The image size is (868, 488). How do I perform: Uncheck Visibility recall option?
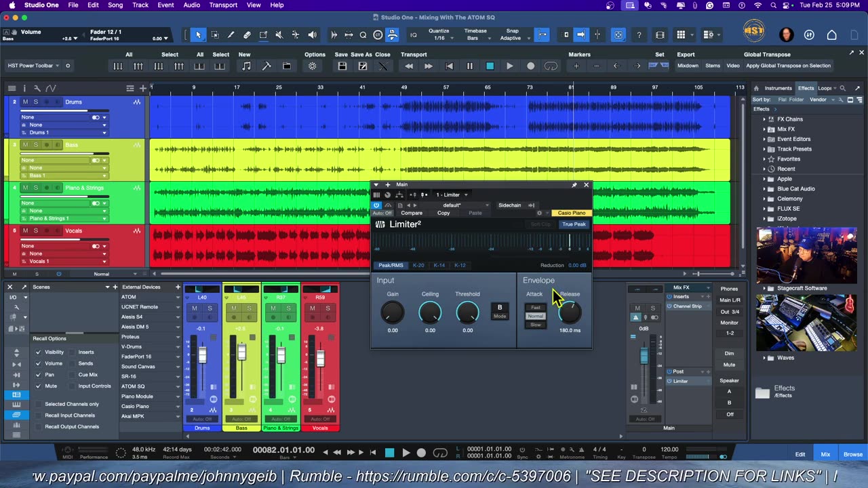click(x=38, y=352)
